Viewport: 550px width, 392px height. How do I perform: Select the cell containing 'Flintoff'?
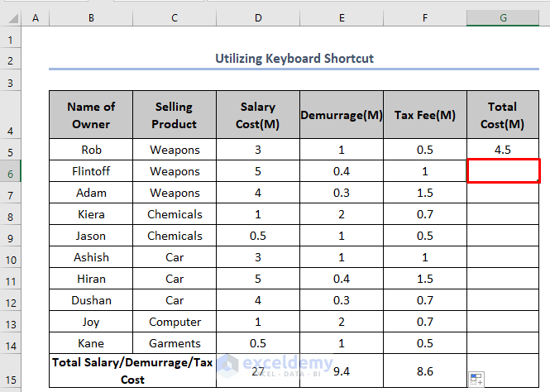point(91,171)
